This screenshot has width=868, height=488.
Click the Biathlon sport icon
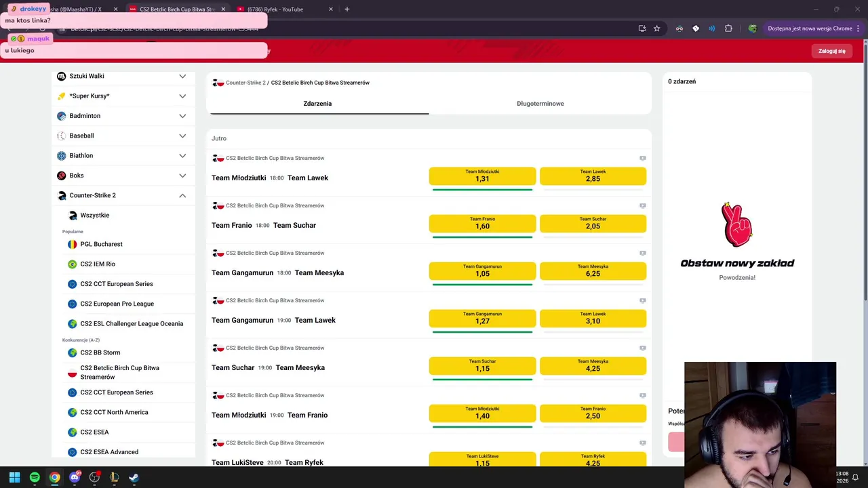coord(62,156)
